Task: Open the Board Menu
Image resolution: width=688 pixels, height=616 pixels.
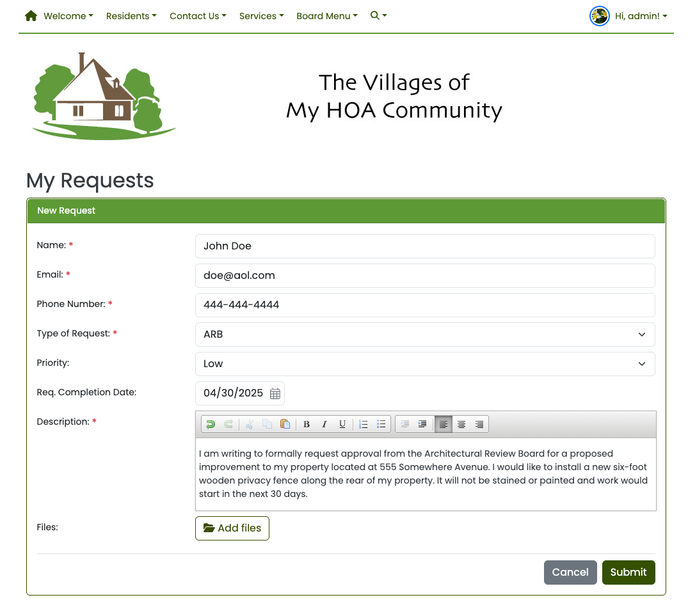Action: 327,16
